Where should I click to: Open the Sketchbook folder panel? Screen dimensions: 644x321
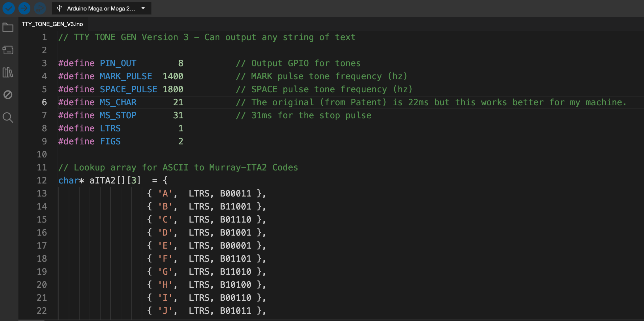coord(8,28)
